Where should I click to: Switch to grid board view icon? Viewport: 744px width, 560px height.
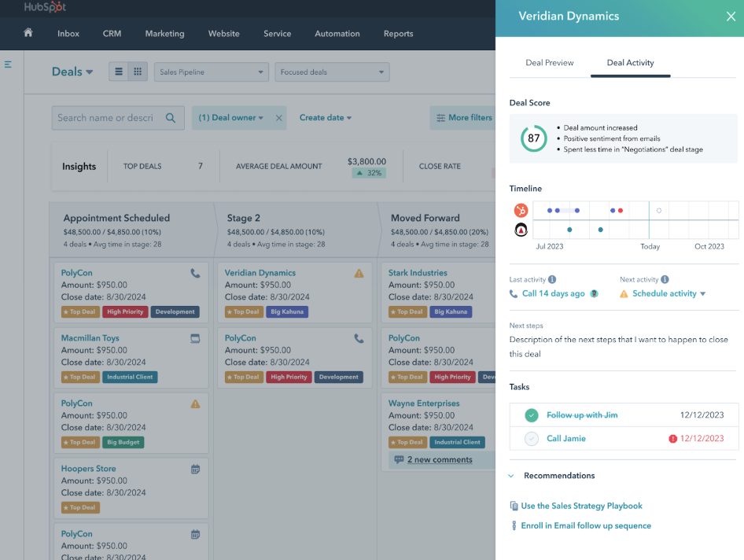tap(138, 72)
